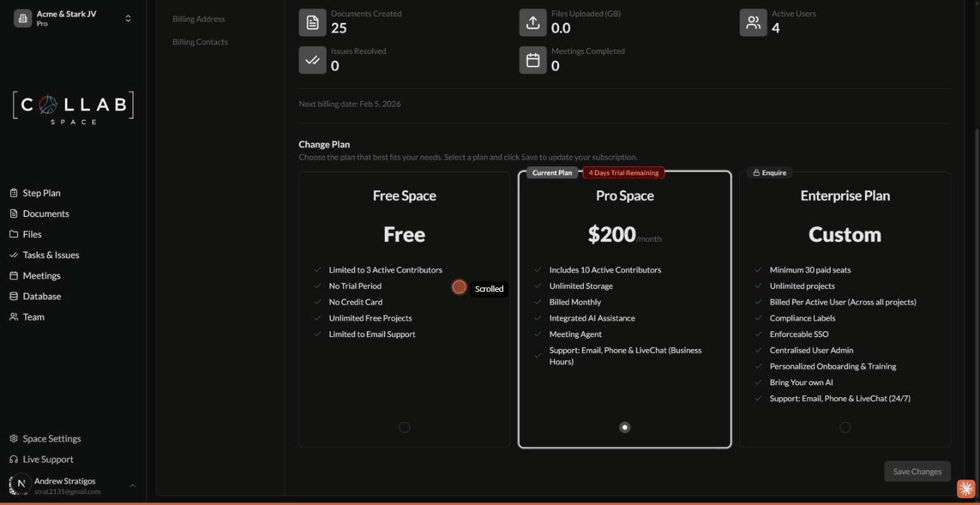Collapse the Andrew Stratigos profile menu
980x505 pixels.
pyautogui.click(x=132, y=485)
